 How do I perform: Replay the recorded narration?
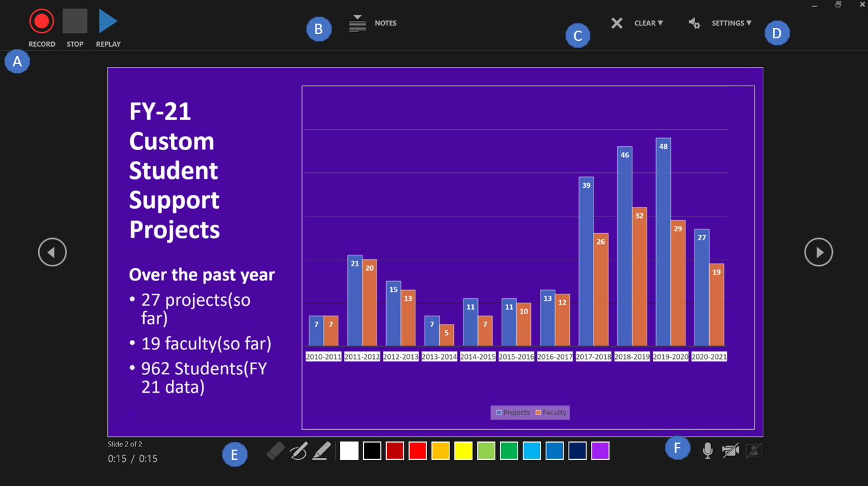click(108, 21)
